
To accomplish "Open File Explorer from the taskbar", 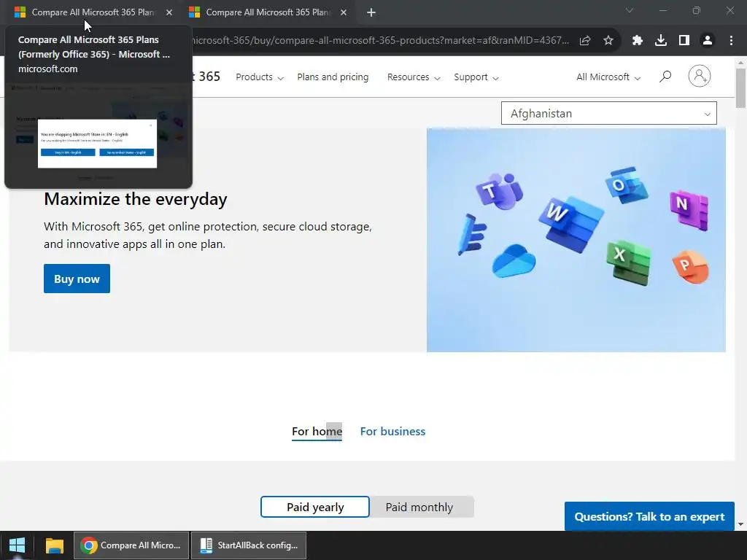I will pyautogui.click(x=54, y=545).
